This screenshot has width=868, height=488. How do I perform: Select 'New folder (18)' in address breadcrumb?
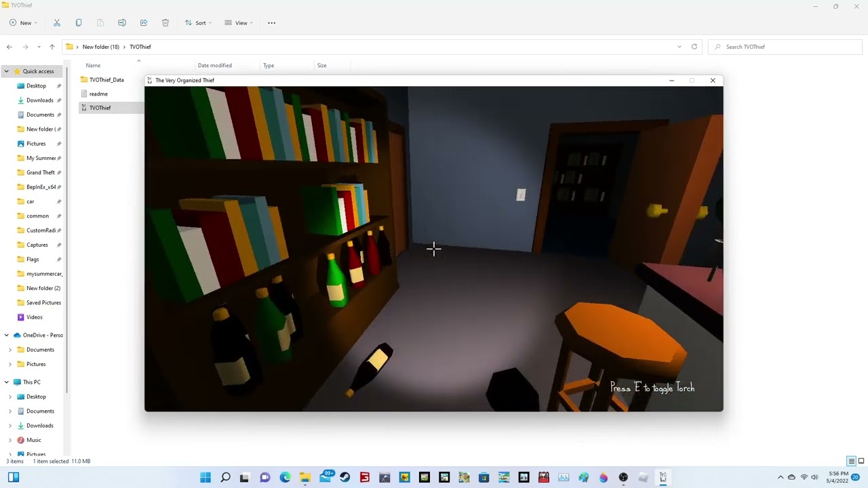pyautogui.click(x=100, y=47)
